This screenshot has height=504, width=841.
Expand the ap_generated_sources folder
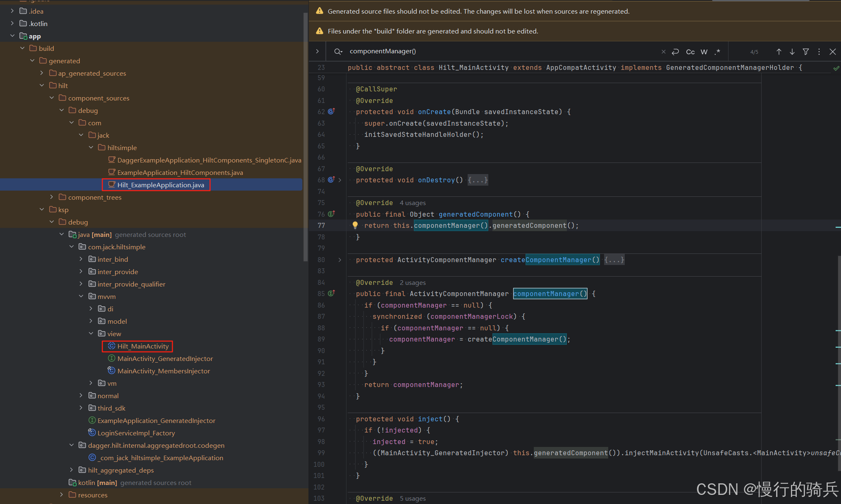[42, 73]
